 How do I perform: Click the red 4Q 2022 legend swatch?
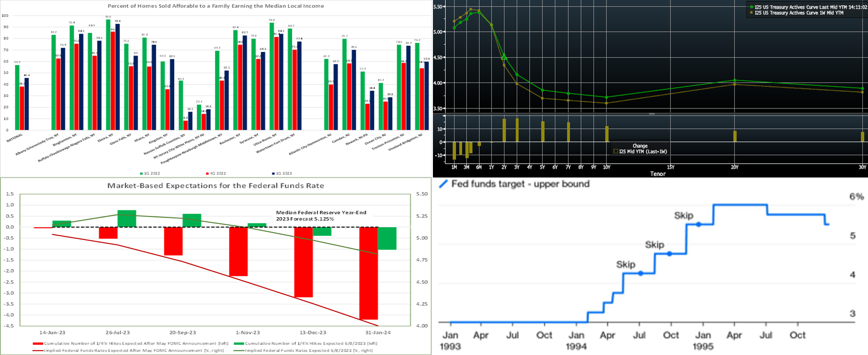pos(207,173)
